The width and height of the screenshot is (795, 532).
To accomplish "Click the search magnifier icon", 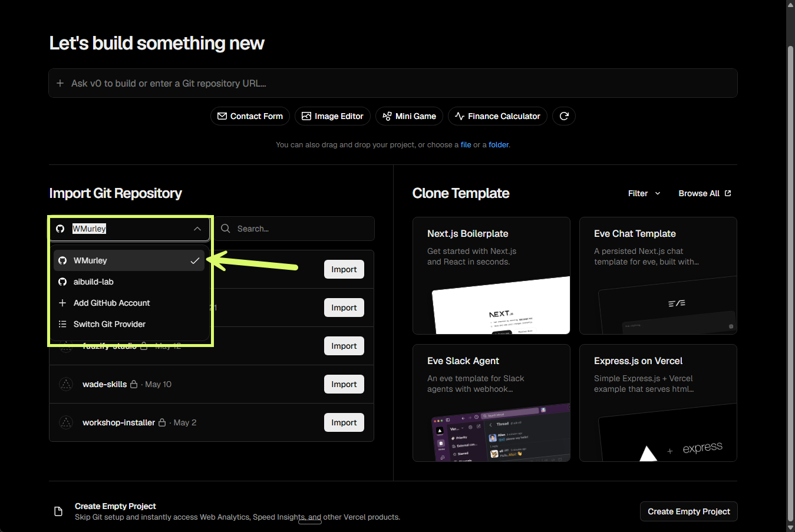I will pyautogui.click(x=225, y=229).
